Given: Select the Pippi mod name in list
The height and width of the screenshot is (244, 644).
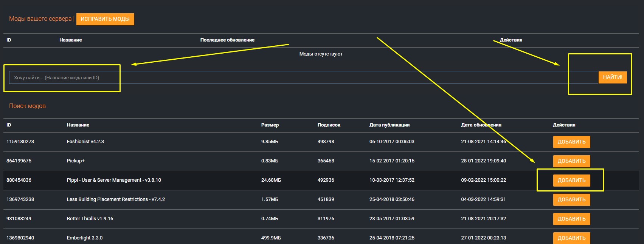Looking at the screenshot, I should pos(114,180).
